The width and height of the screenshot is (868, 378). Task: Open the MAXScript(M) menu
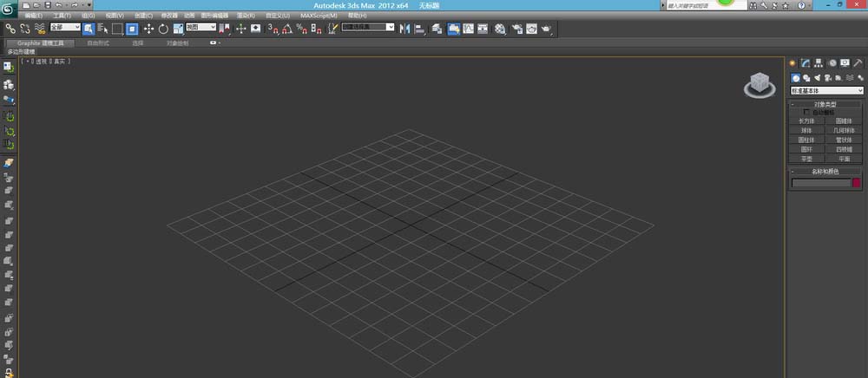click(319, 16)
